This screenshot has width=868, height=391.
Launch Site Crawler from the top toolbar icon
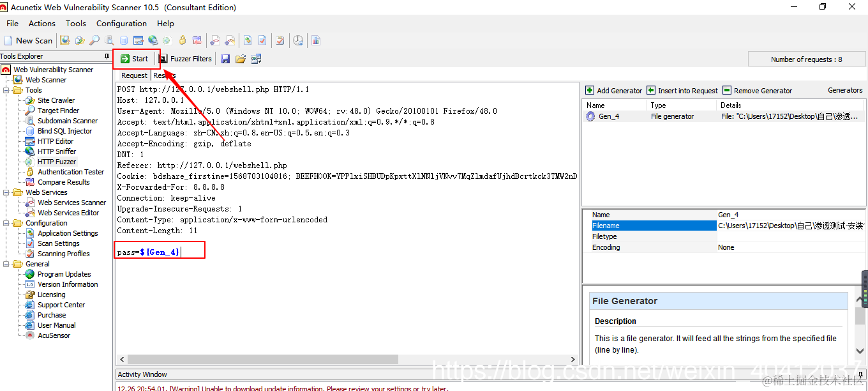[x=79, y=40]
